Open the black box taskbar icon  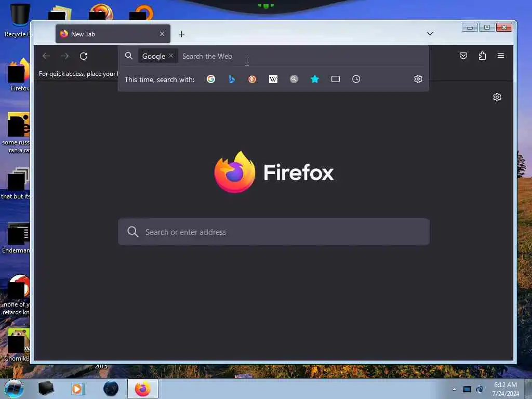[x=46, y=388]
